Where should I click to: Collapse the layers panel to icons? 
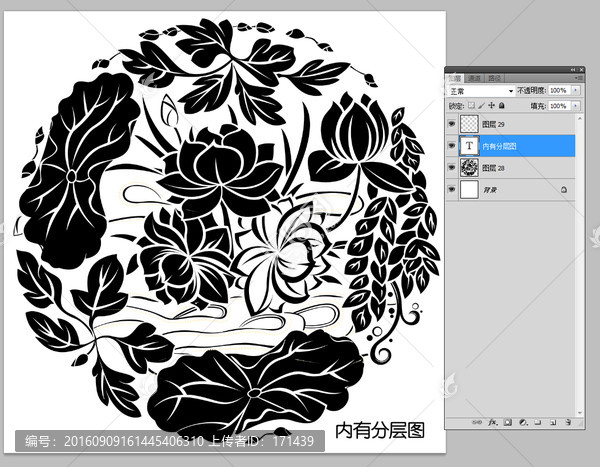573,70
